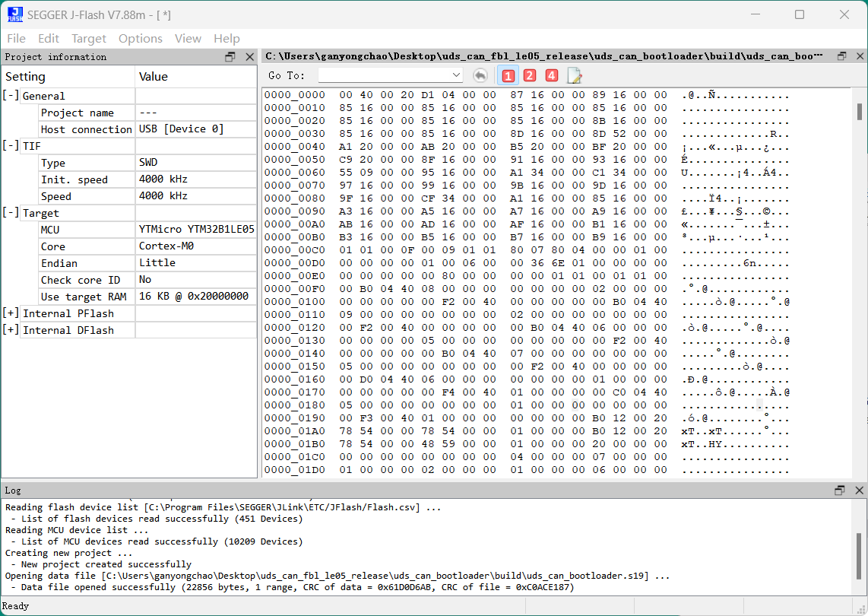The image size is (868, 616).
Task: Expand the Internal DFlash group
Action: point(11,329)
